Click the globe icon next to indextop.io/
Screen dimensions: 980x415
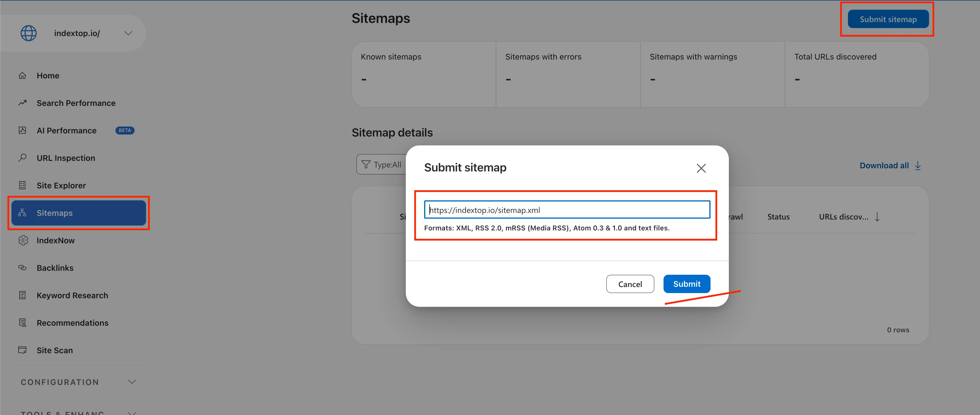tap(29, 33)
